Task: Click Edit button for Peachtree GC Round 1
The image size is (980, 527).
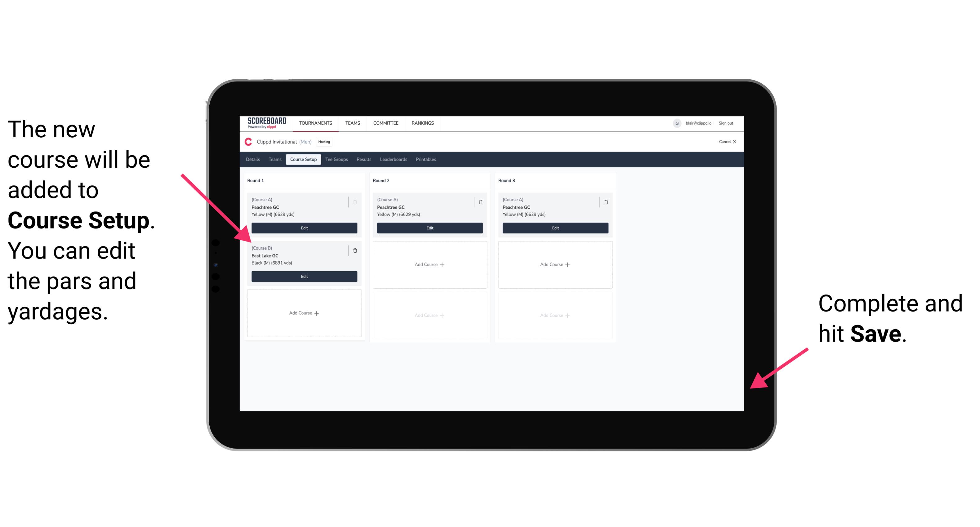Action: tap(304, 228)
